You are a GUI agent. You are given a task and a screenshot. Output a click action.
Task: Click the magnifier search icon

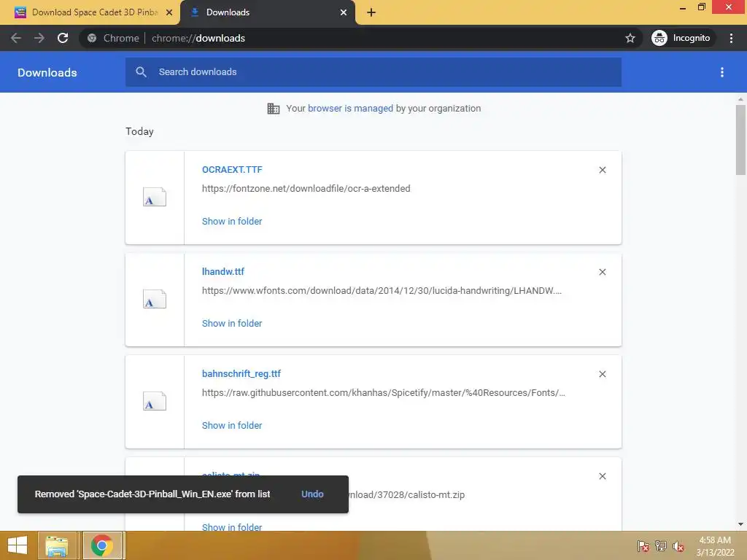(141, 72)
